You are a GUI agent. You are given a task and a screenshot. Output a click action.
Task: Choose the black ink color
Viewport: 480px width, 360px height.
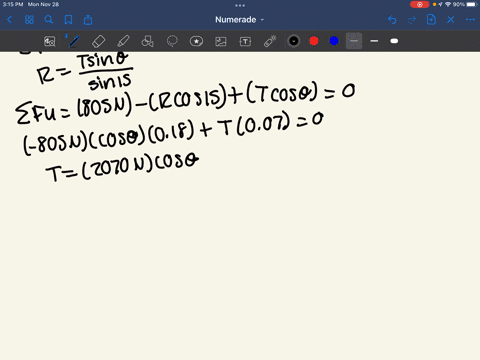(294, 41)
